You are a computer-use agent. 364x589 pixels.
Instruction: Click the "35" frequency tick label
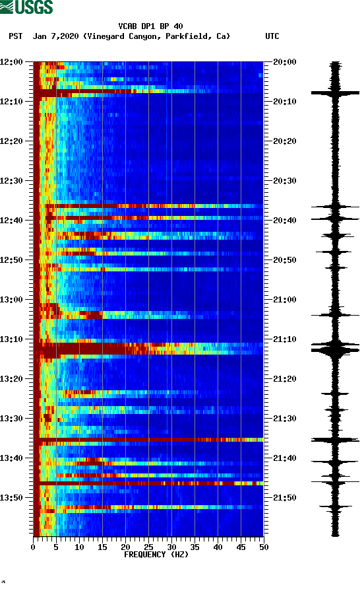(195, 547)
